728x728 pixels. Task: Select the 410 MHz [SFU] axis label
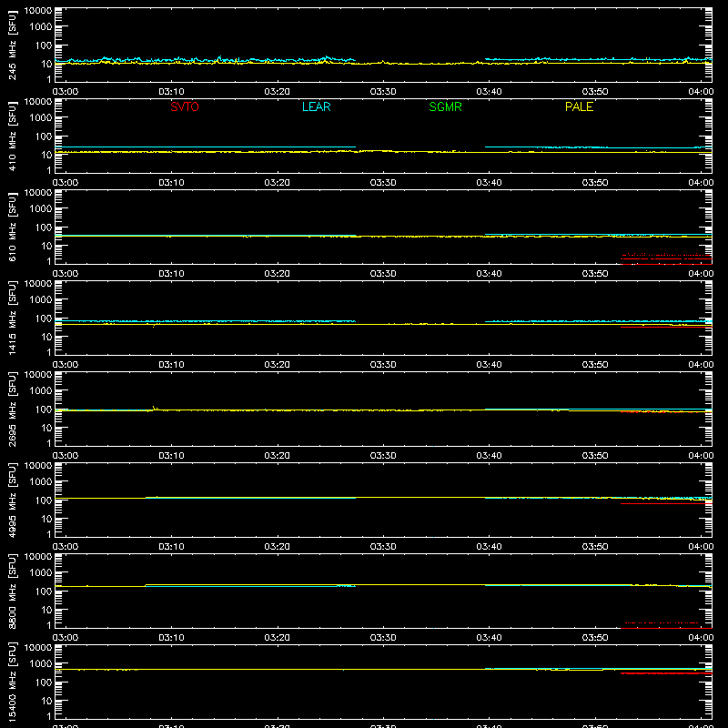pyautogui.click(x=12, y=136)
